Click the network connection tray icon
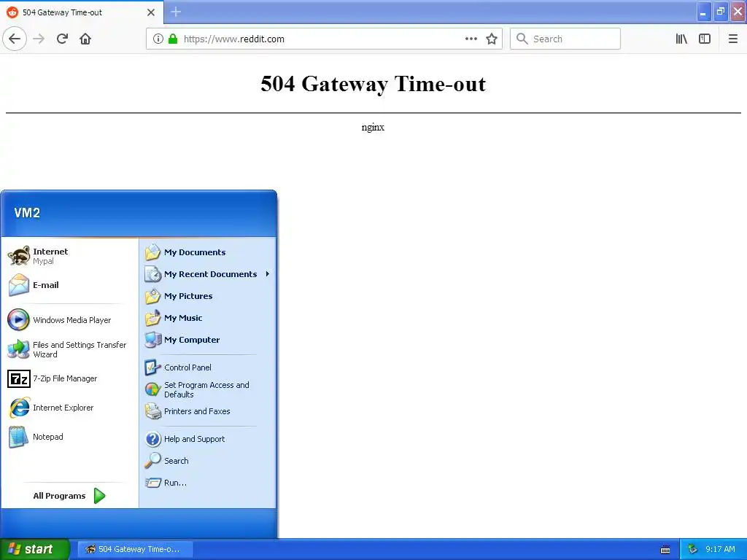 692,549
